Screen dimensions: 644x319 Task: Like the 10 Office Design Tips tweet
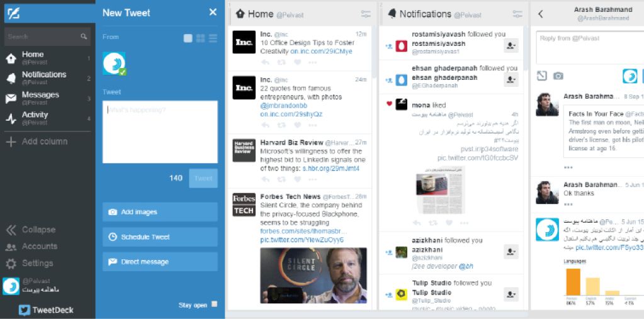[x=297, y=62]
